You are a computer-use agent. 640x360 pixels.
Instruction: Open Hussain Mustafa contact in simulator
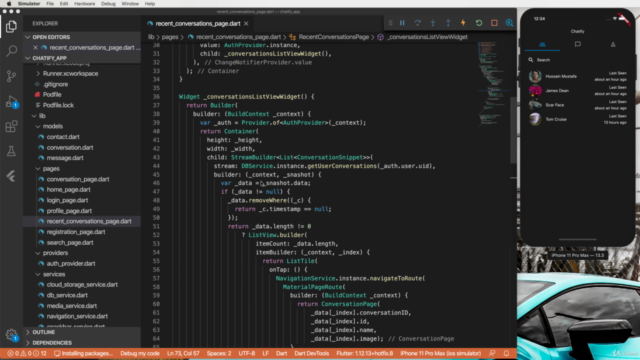[578, 76]
